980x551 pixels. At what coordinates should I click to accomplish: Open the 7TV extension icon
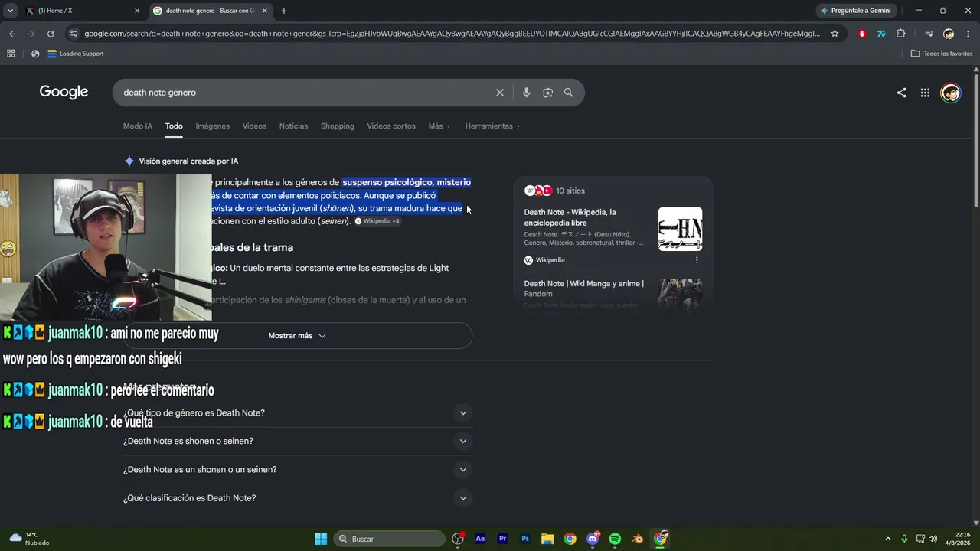[x=881, y=34]
